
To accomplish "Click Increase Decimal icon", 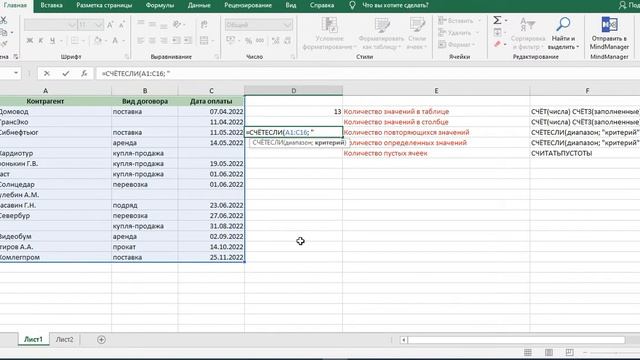I will click(x=276, y=40).
